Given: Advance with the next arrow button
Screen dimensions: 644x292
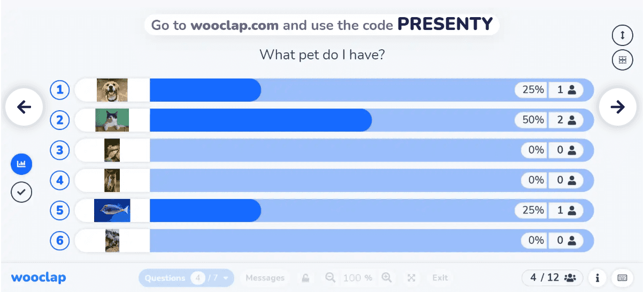Looking at the screenshot, I should [x=617, y=107].
